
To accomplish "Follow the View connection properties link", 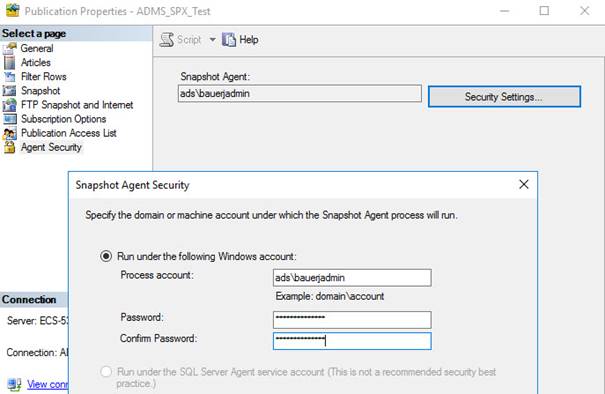I will tap(47, 384).
